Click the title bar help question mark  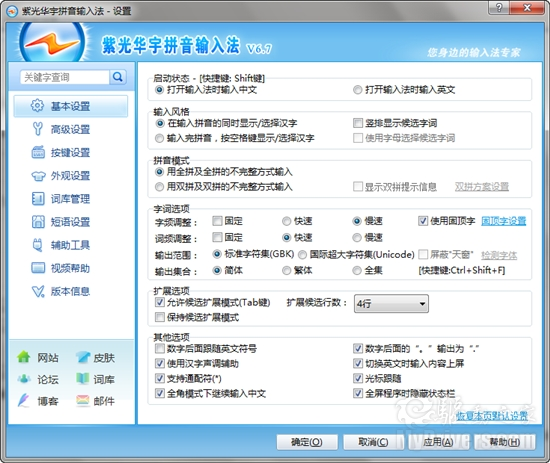click(x=499, y=8)
